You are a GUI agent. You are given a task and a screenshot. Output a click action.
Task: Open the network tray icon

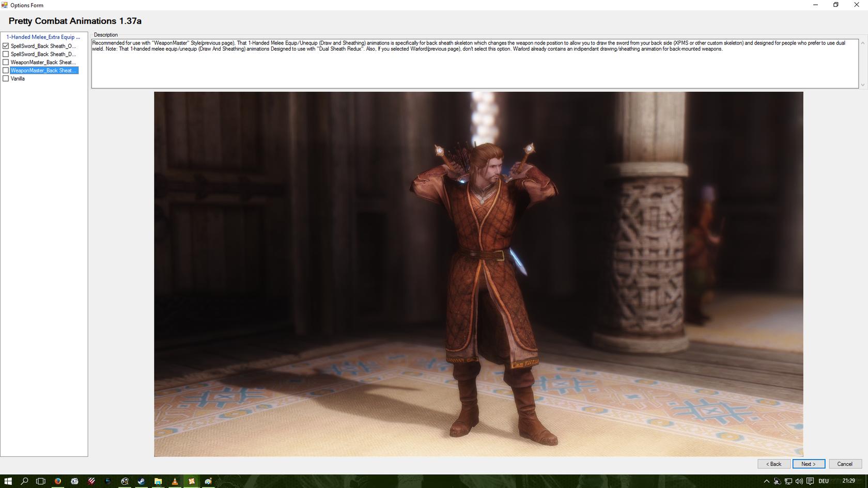[x=788, y=481]
